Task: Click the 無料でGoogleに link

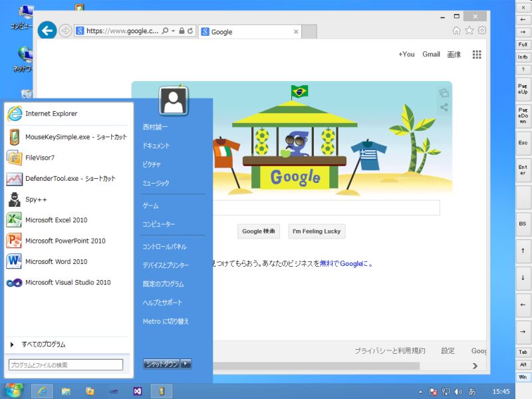Action: (x=346, y=263)
